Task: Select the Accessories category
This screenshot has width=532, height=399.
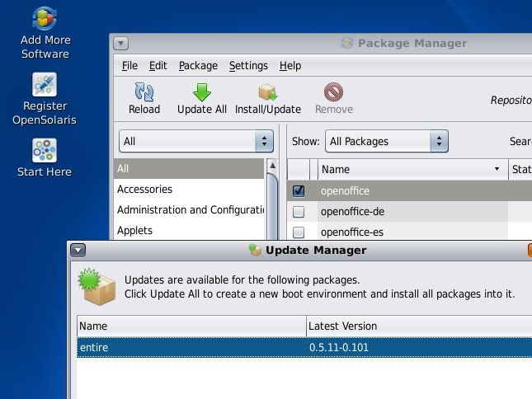Action: coord(189,189)
